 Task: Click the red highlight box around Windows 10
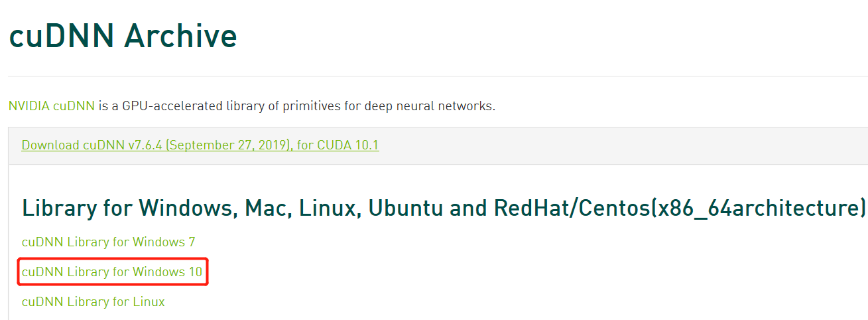coord(113,272)
